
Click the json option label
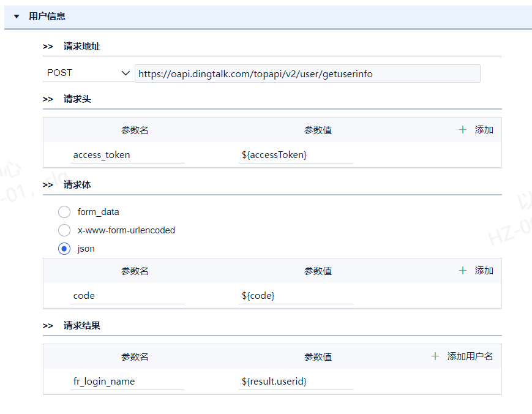pos(86,249)
